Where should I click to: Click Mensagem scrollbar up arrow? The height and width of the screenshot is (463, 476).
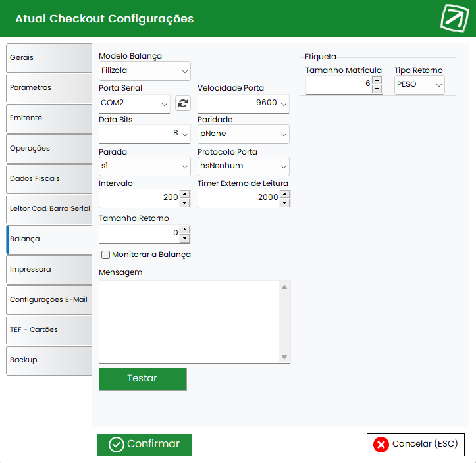284,287
